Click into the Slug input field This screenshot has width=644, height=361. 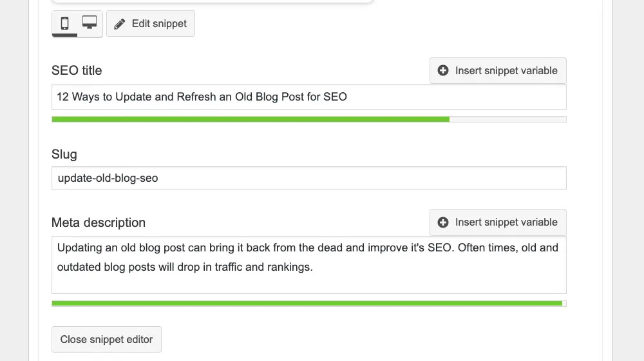(x=309, y=178)
